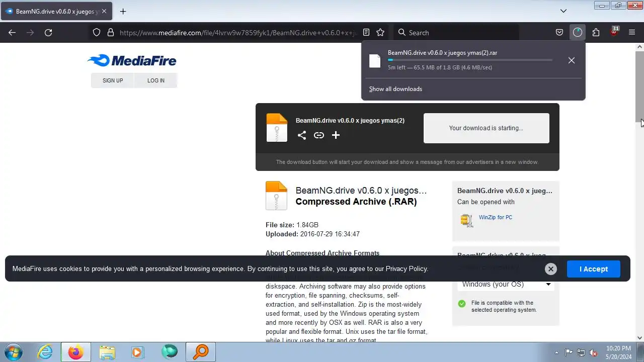Open a new tab with plus button
This screenshot has width=644, height=362.
[x=123, y=11]
